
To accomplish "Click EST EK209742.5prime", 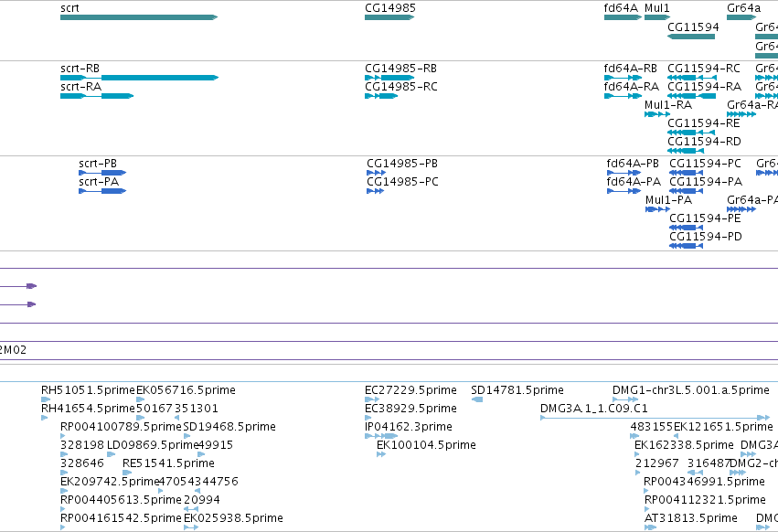I will click(x=64, y=491).
